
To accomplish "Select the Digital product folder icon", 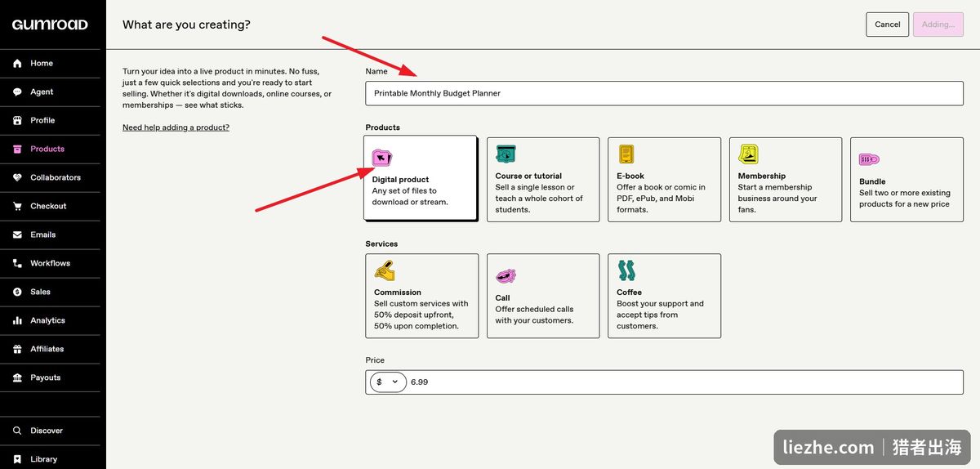I will click(x=382, y=158).
